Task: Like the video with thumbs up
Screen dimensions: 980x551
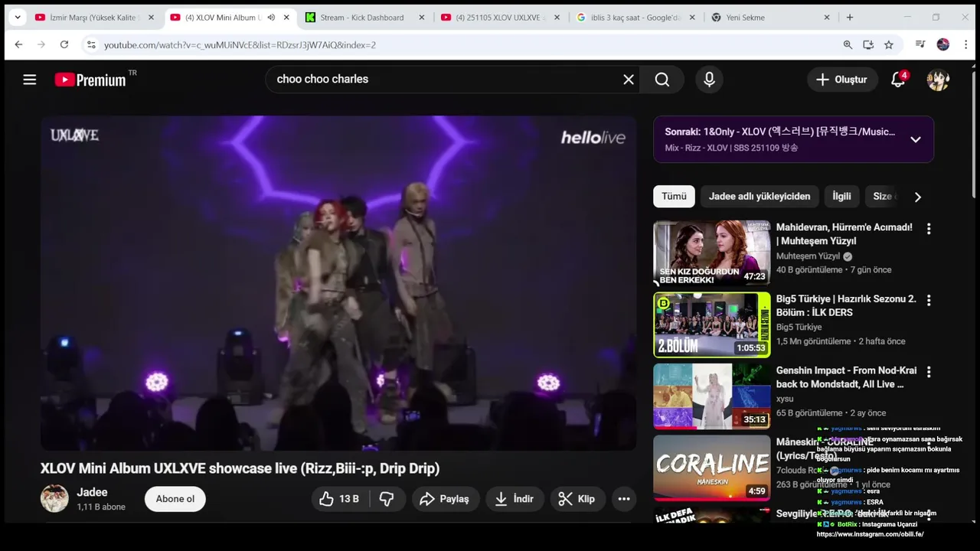Action: pos(339,499)
